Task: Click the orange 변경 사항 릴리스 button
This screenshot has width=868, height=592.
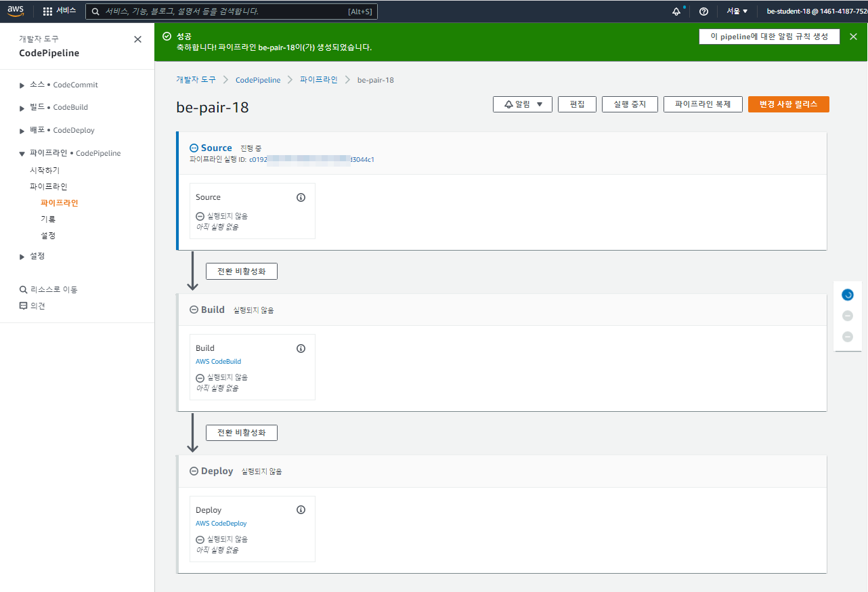Action: [x=789, y=104]
